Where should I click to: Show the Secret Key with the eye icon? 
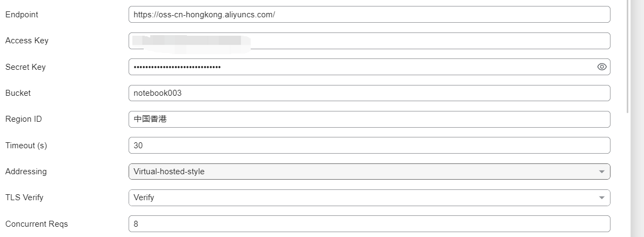coord(602,67)
